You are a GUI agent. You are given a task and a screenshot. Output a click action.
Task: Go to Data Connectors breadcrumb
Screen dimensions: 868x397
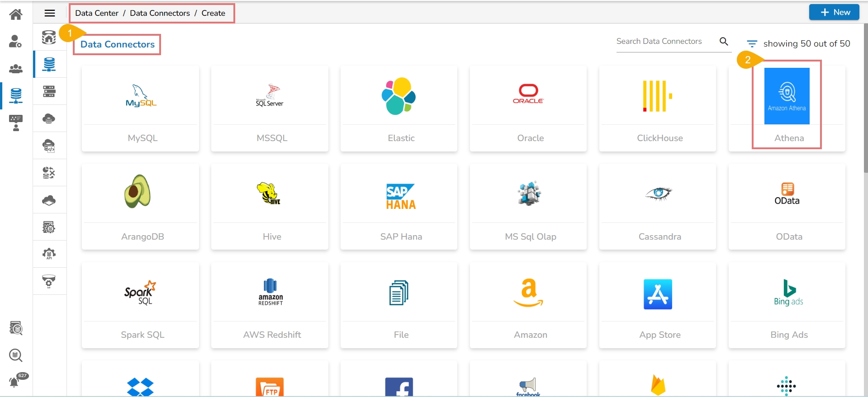point(160,13)
